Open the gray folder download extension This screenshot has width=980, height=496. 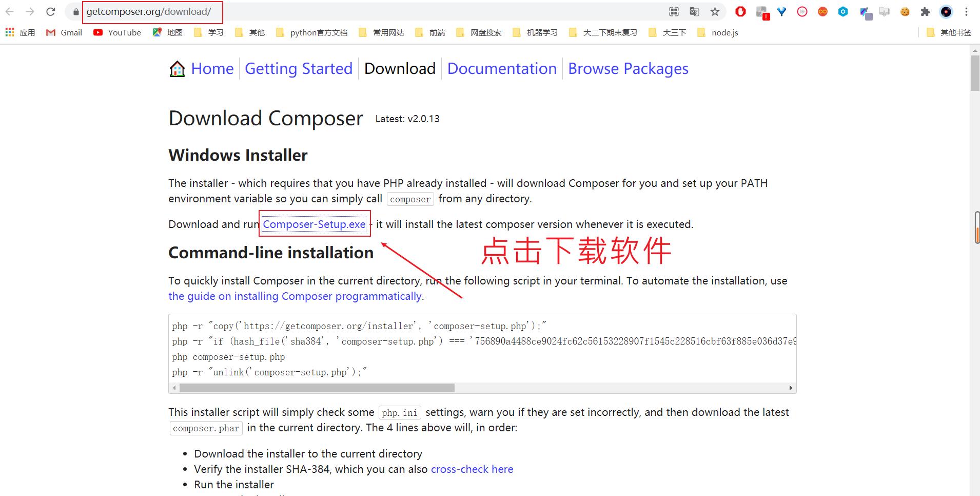(885, 12)
